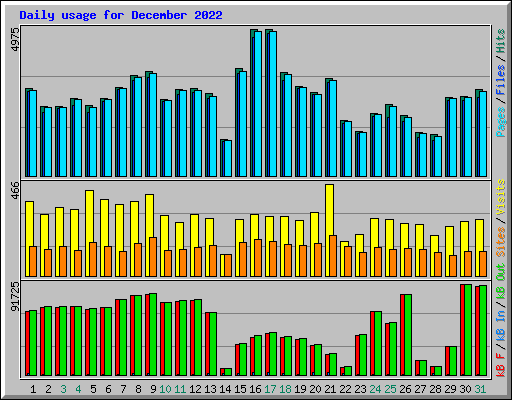Click day label 21 on the axis
Image resolution: width=512 pixels, height=400 pixels.
[x=330, y=389]
